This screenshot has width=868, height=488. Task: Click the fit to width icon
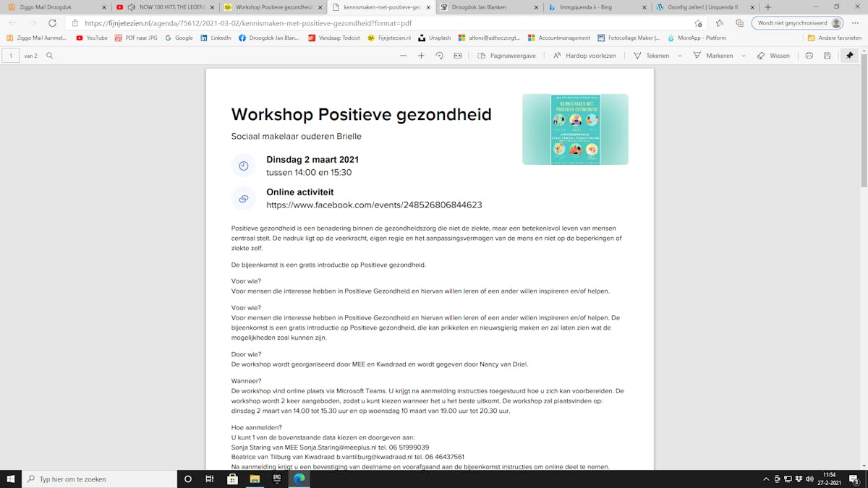click(457, 56)
